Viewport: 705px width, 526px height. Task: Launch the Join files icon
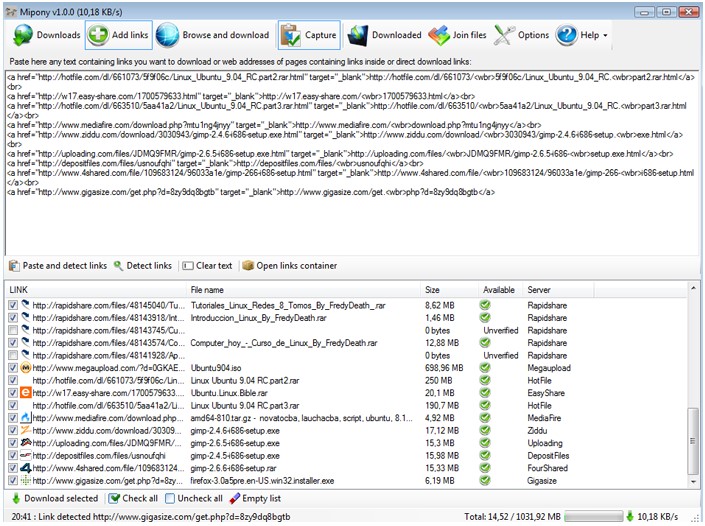[438, 35]
